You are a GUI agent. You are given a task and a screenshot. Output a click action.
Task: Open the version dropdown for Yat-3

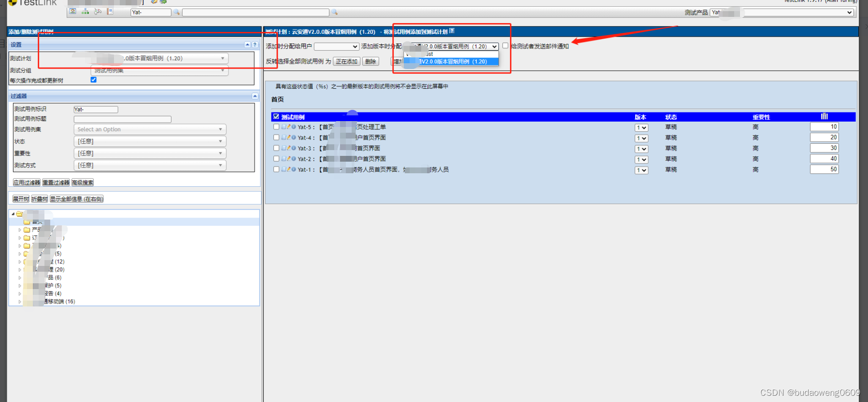[641, 149]
